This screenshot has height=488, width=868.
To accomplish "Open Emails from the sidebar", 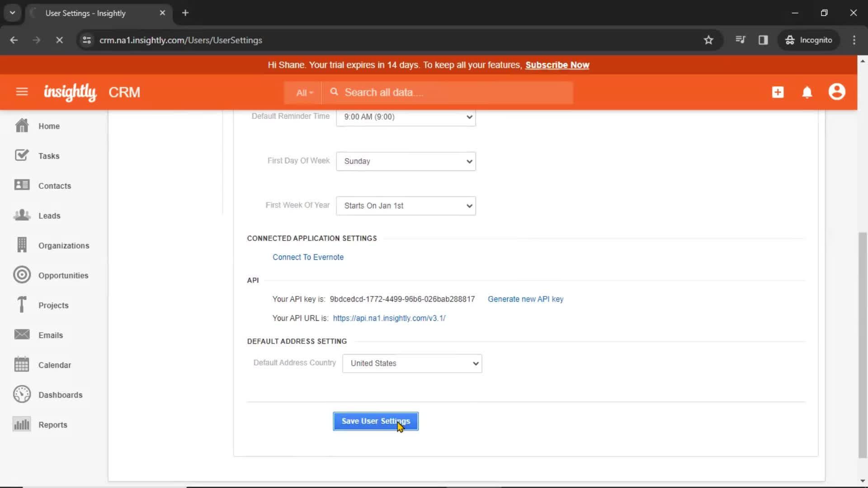I will coord(51,335).
